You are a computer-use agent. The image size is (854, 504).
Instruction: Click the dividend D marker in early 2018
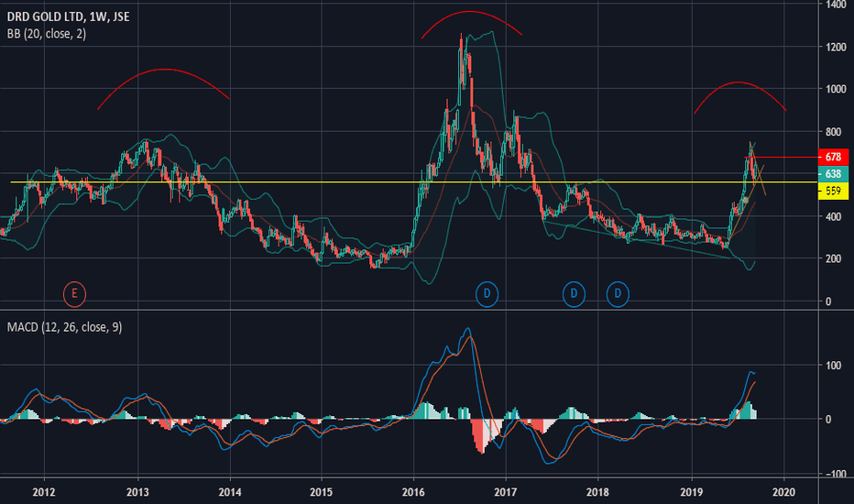[618, 294]
